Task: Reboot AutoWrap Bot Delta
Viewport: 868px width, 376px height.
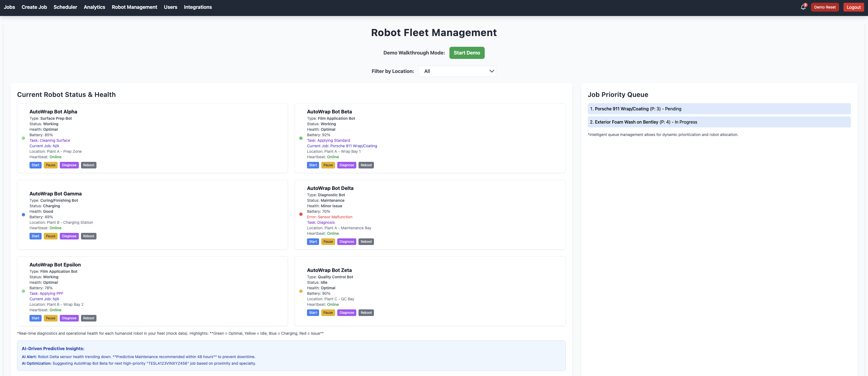Action: pyautogui.click(x=366, y=242)
